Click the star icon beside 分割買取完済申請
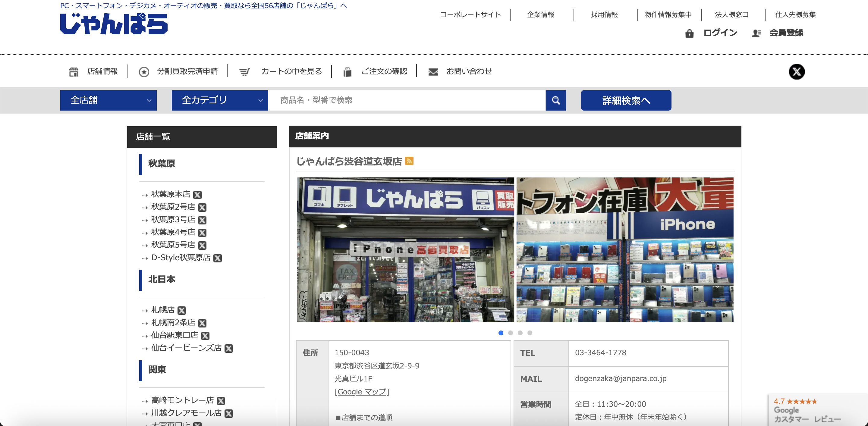 pos(144,71)
